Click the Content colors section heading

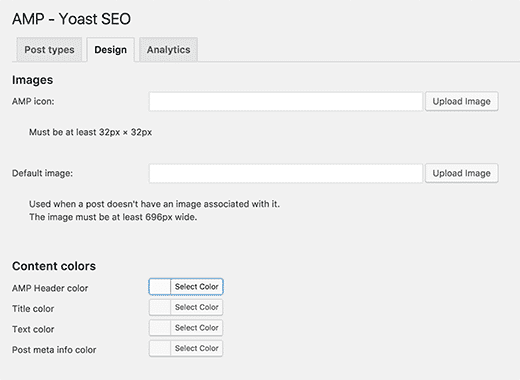(54, 266)
